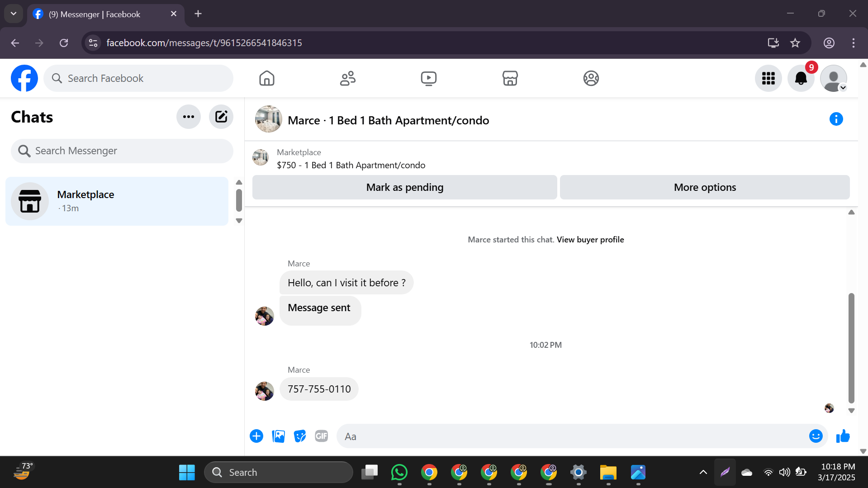Open the Facebook menu grid icon

[768, 78]
